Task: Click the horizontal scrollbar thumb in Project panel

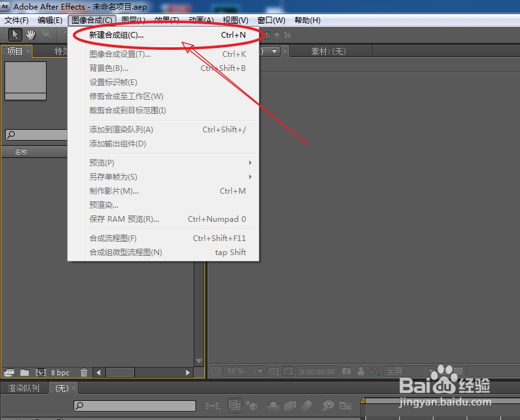Action: tap(120, 373)
